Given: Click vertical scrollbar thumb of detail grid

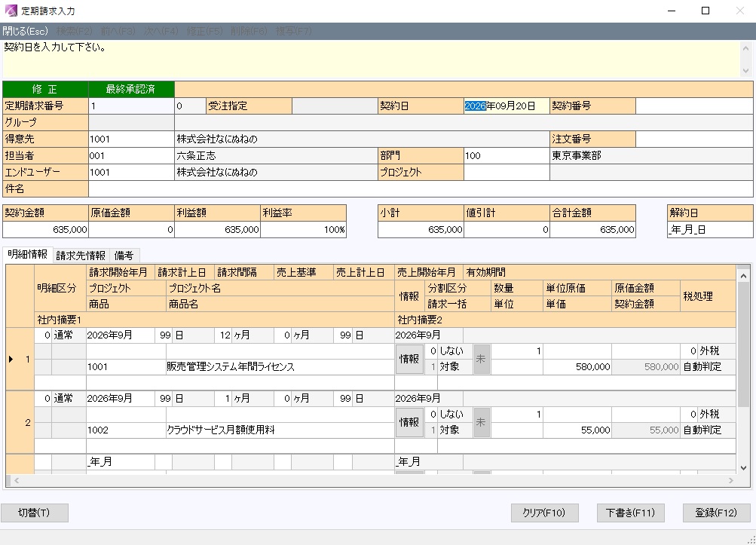Looking at the screenshot, I should (743, 344).
